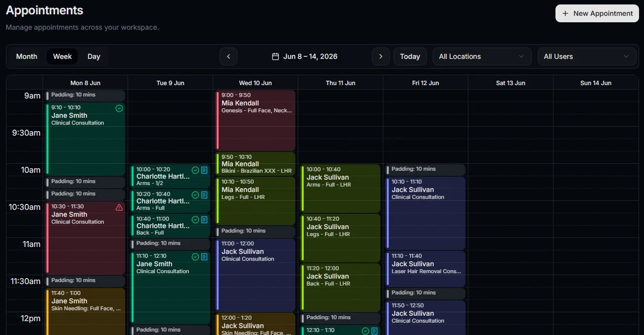
Task: Go to next week with right chevron
Action: tap(380, 56)
